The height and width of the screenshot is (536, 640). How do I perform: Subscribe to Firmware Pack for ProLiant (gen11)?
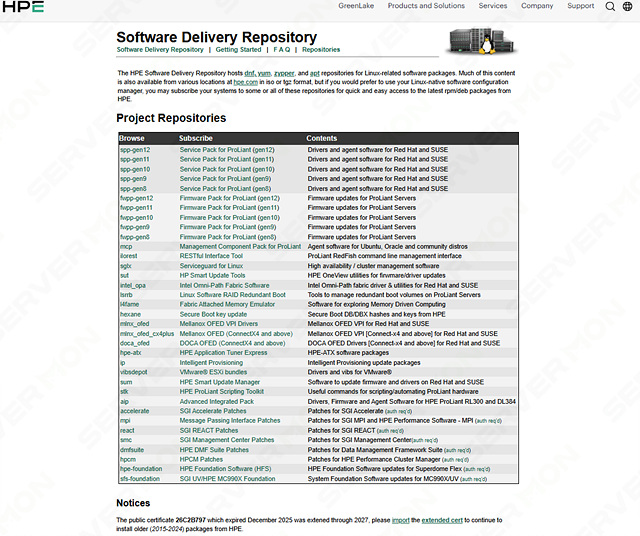(229, 207)
